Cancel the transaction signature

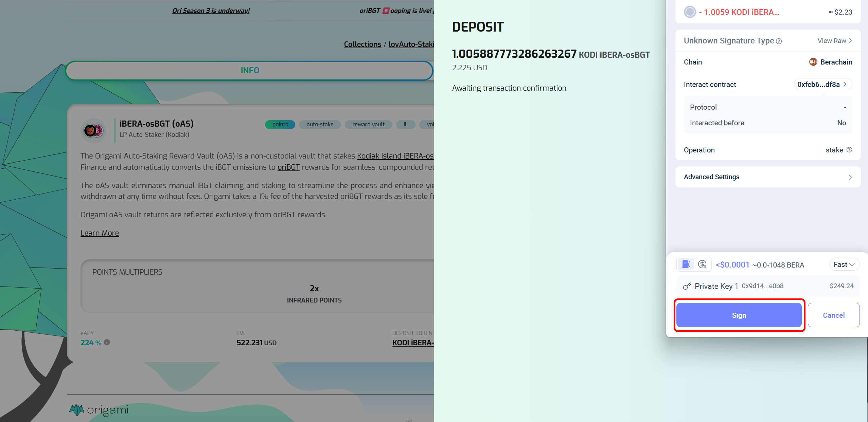pos(833,315)
